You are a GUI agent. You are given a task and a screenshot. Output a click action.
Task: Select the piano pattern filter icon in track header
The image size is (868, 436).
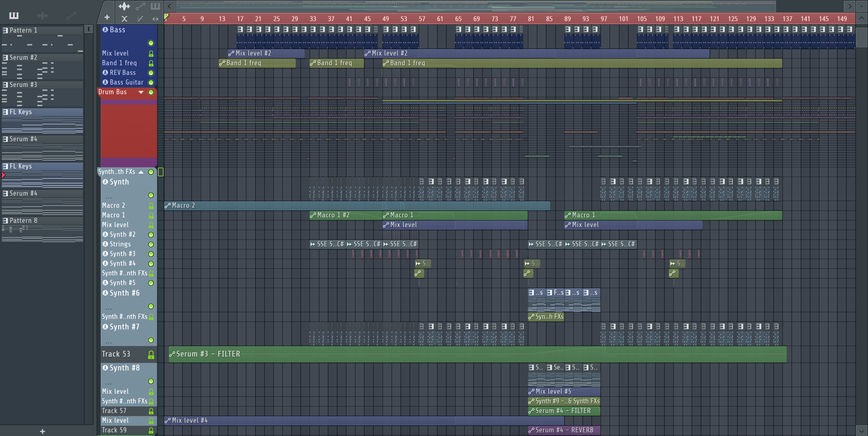point(155,6)
